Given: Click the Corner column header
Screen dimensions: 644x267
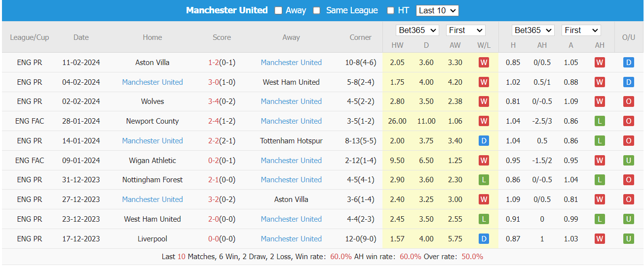Looking at the screenshot, I should 360,37.
